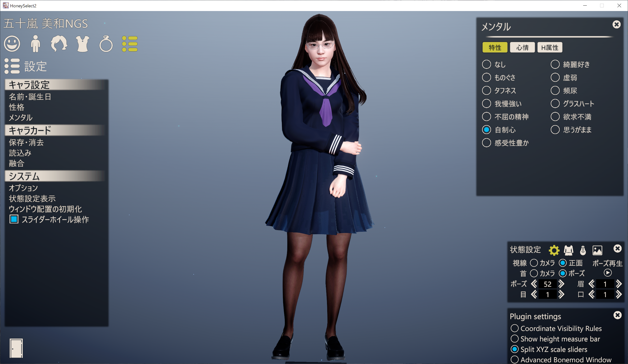
Task: Open the 読込み load menu
Action: pyautogui.click(x=20, y=153)
